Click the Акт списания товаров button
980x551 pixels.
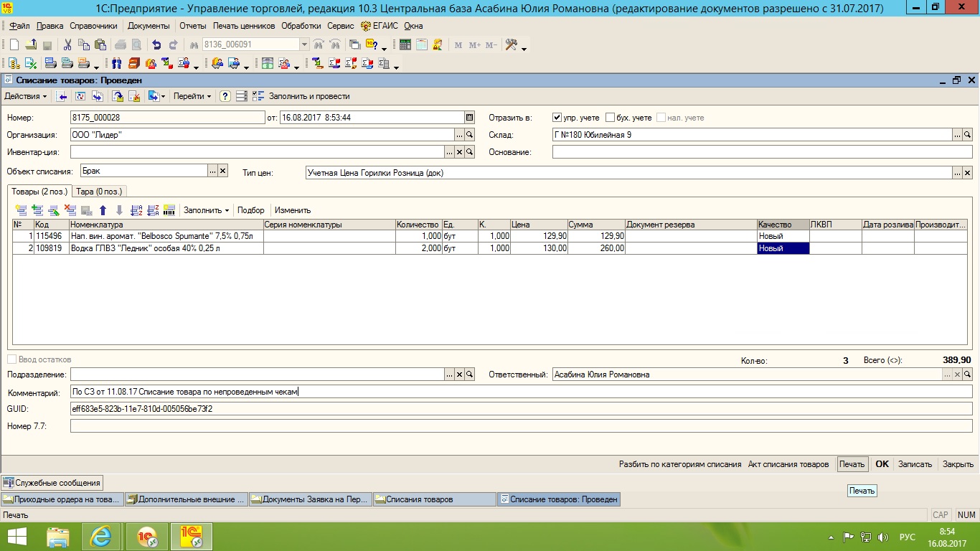788,464
